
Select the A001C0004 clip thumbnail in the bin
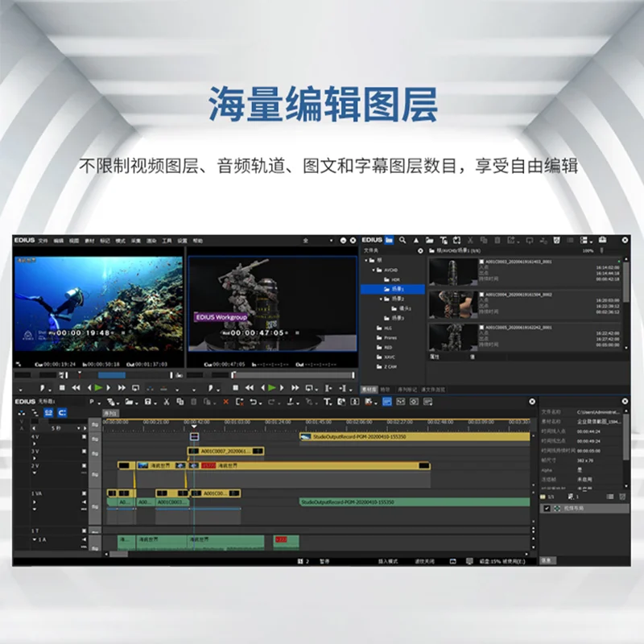(454, 304)
